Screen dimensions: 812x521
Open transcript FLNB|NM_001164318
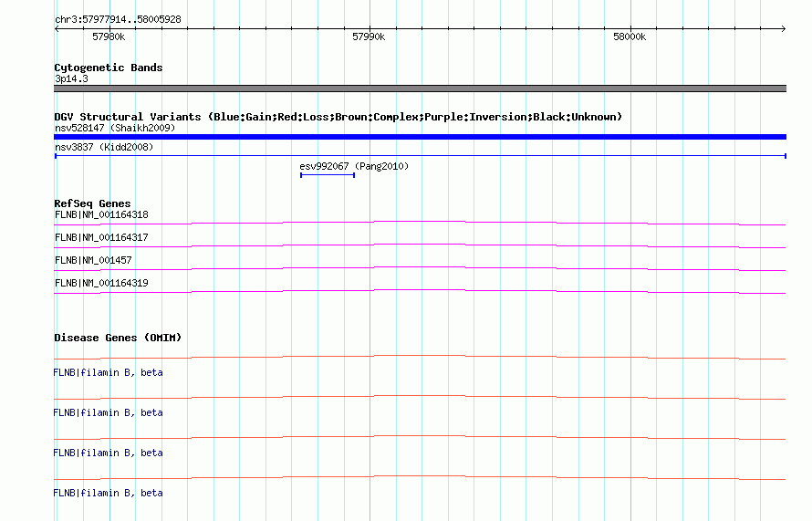click(x=101, y=214)
